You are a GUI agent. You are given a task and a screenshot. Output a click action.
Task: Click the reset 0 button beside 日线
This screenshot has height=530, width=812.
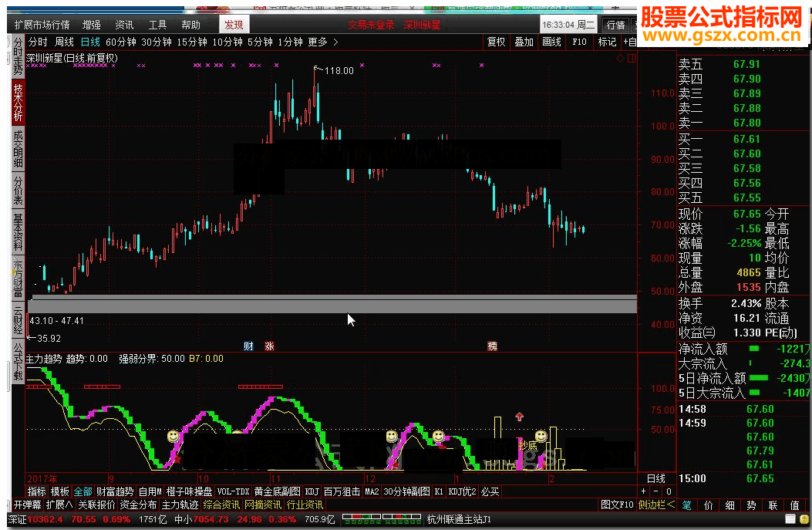coord(669,491)
